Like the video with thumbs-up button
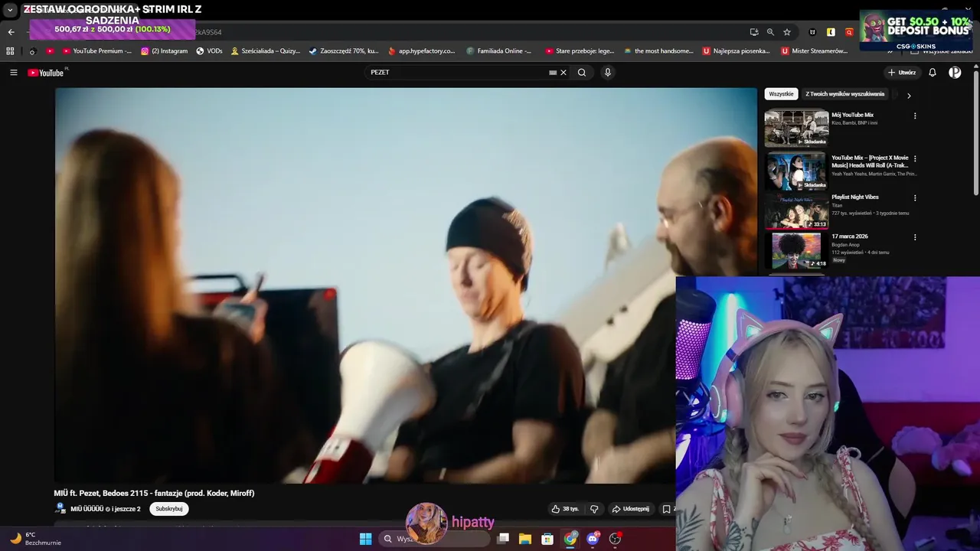Viewport: 980px width, 551px height. point(565,509)
